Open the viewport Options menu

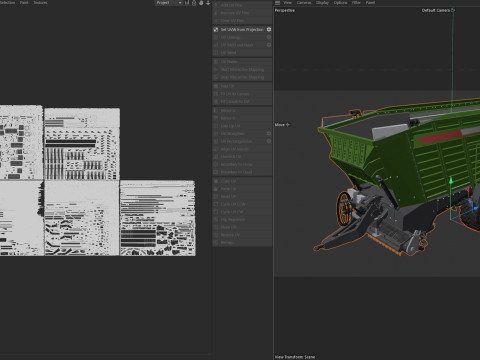coord(340,3)
